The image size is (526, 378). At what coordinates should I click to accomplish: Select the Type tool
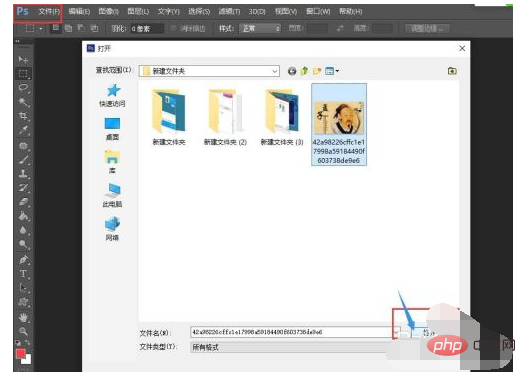[23, 274]
